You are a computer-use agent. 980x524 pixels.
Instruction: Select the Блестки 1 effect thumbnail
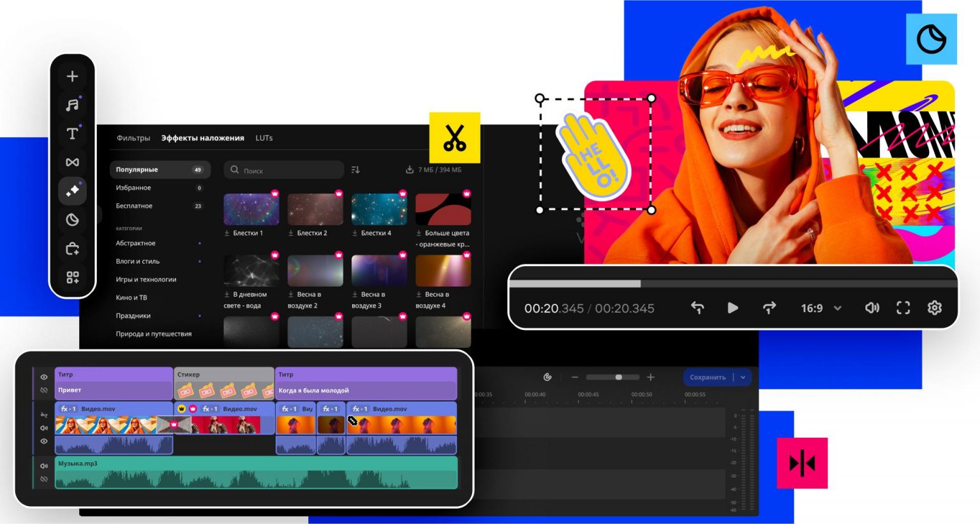coord(251,209)
